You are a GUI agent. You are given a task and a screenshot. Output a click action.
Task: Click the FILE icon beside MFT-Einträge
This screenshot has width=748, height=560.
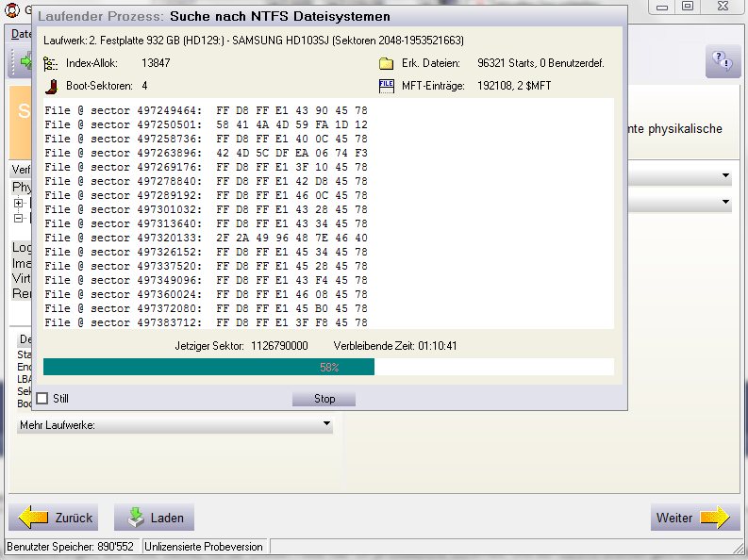point(386,86)
